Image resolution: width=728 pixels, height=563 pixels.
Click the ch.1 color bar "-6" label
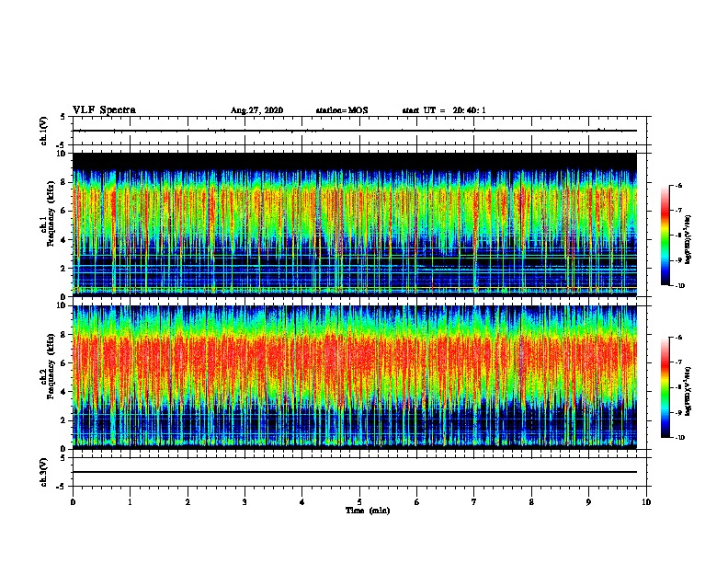[678, 185]
